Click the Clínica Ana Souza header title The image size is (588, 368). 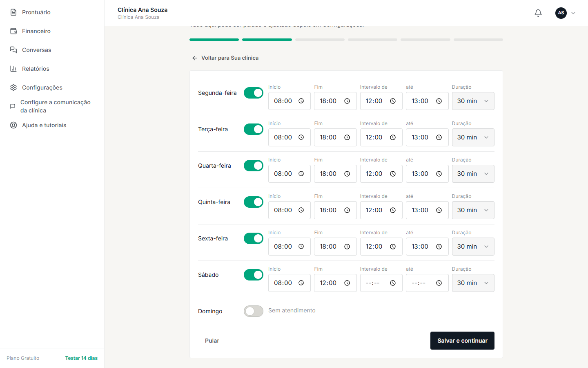coord(143,10)
